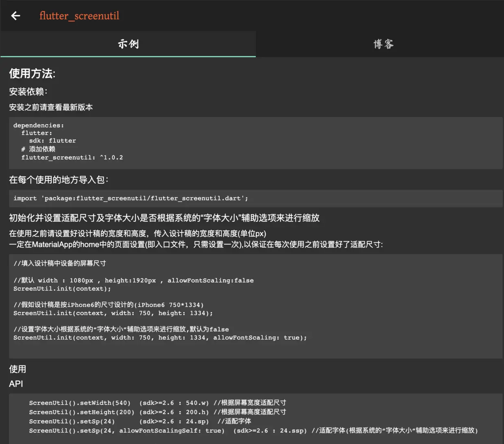This screenshot has width=504, height=444.
Task: Click the 初始化并设置适配尺寸 heading
Action: coord(164,218)
